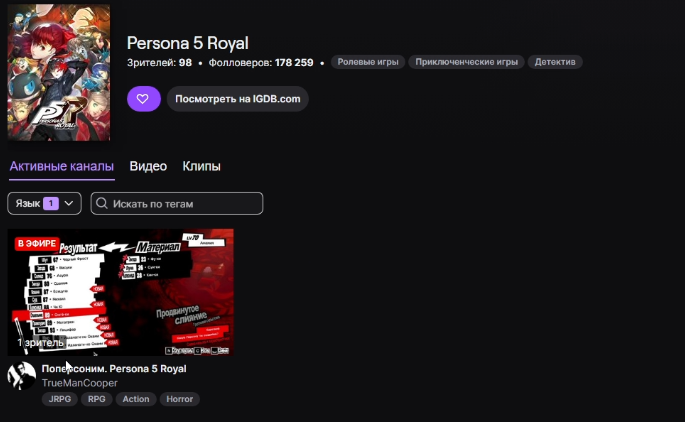Screen dimensions: 685x422
Task: Select the Активные каналы tab
Action: pos(62,166)
